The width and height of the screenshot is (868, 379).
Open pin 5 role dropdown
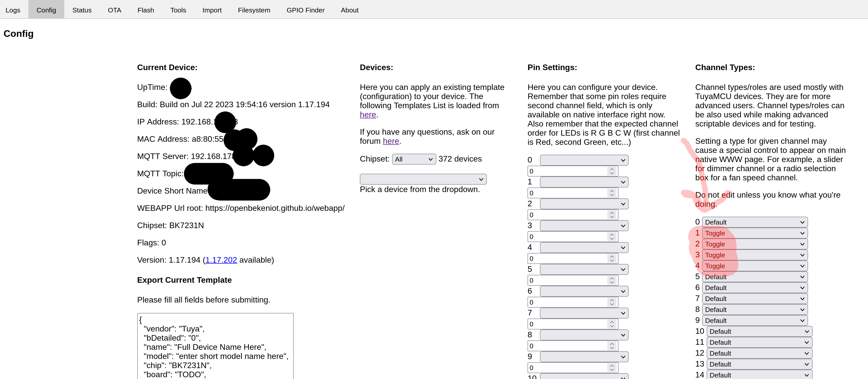[x=584, y=270]
